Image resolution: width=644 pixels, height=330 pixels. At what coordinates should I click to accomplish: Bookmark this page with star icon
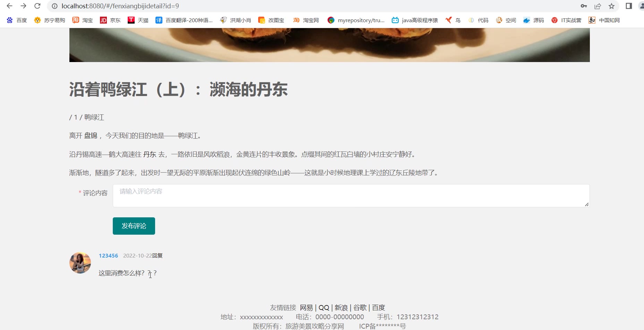(x=611, y=6)
